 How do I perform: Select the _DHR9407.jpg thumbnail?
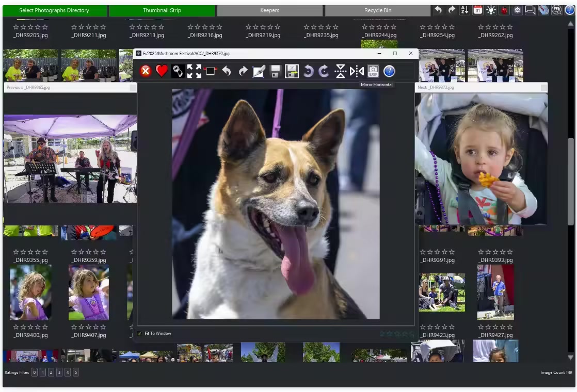point(89,292)
